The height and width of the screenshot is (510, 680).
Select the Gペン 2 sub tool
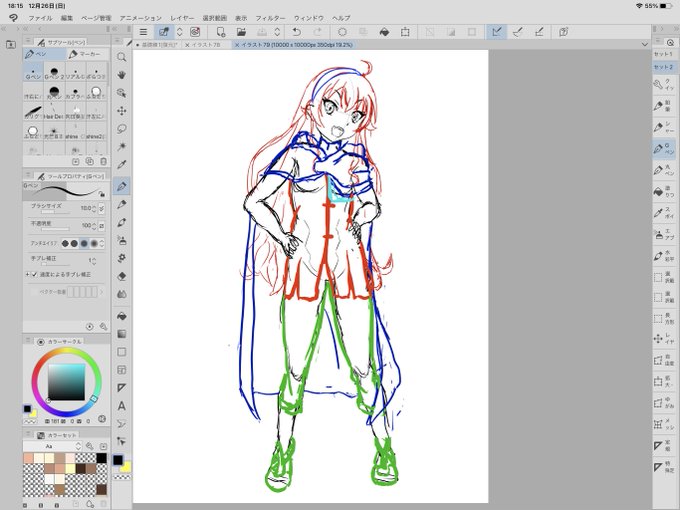click(x=54, y=72)
